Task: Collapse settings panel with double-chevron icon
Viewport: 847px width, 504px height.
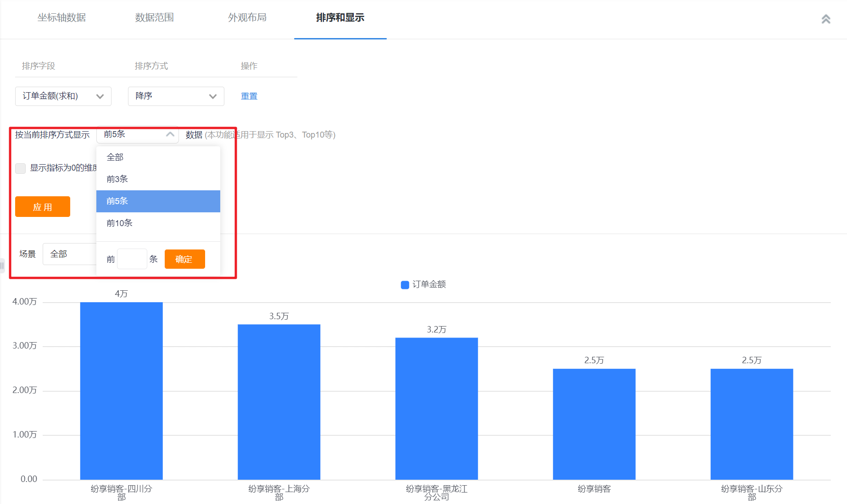Action: [x=825, y=19]
